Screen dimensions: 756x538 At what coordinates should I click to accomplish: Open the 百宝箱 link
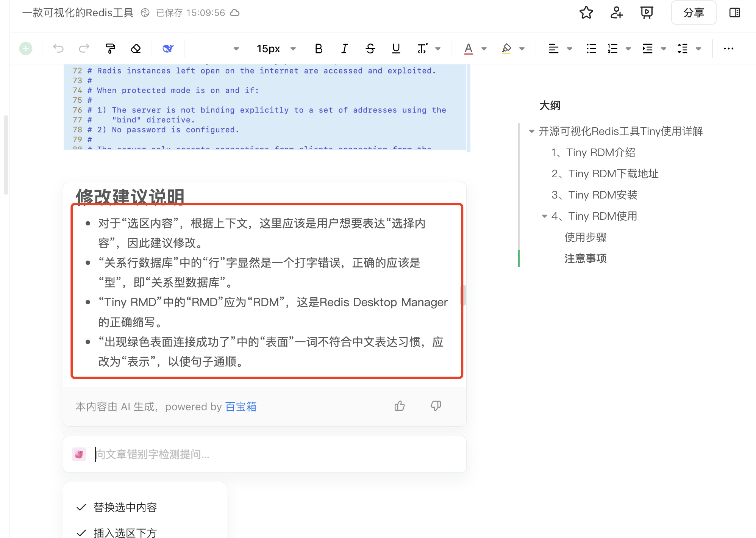(241, 407)
